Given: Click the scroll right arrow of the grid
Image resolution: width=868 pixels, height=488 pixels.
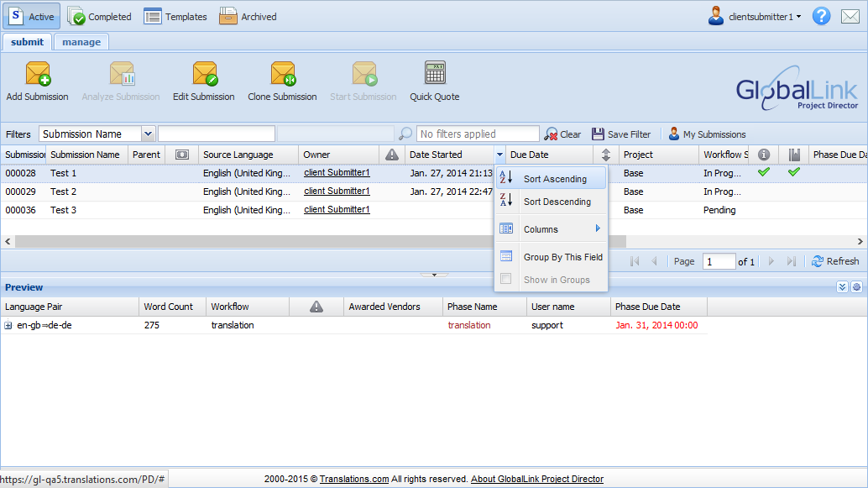Looking at the screenshot, I should (x=860, y=242).
